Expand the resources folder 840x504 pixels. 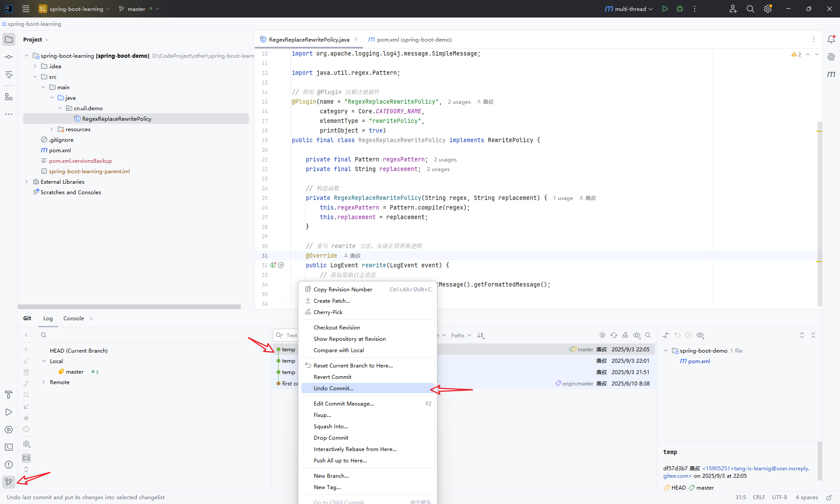tap(52, 129)
